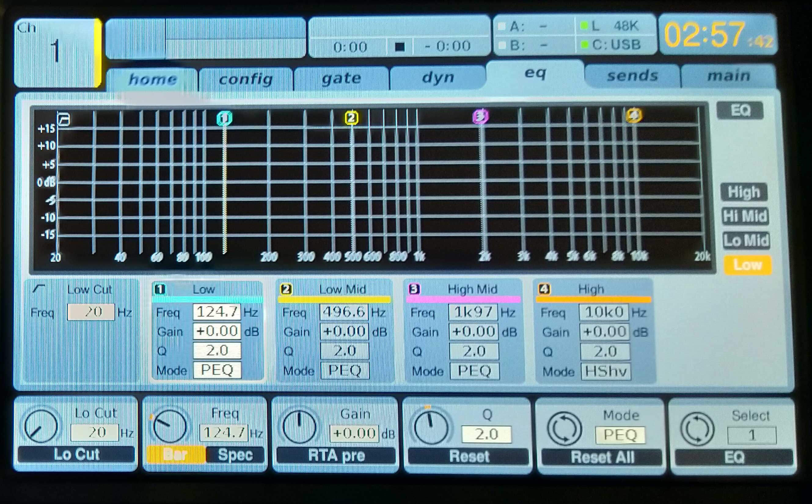
Task: Click the Mode rotary encoder icon
Action: click(x=564, y=429)
